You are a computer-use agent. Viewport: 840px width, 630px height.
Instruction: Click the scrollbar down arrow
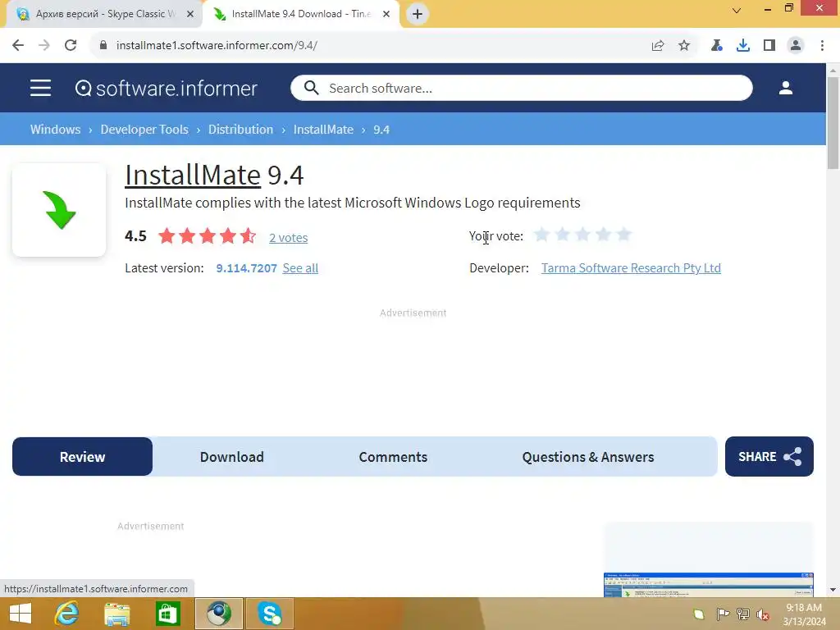click(x=833, y=590)
